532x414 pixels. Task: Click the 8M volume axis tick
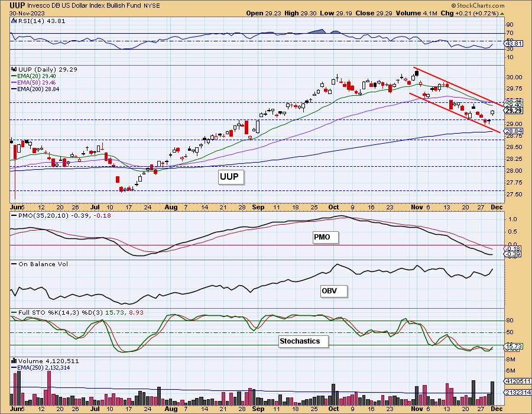click(x=511, y=360)
